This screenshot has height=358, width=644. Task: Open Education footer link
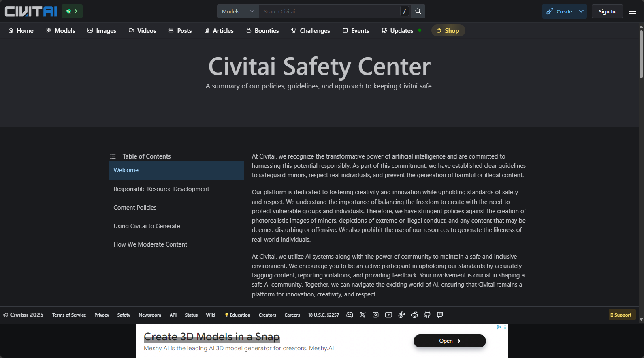point(238,315)
